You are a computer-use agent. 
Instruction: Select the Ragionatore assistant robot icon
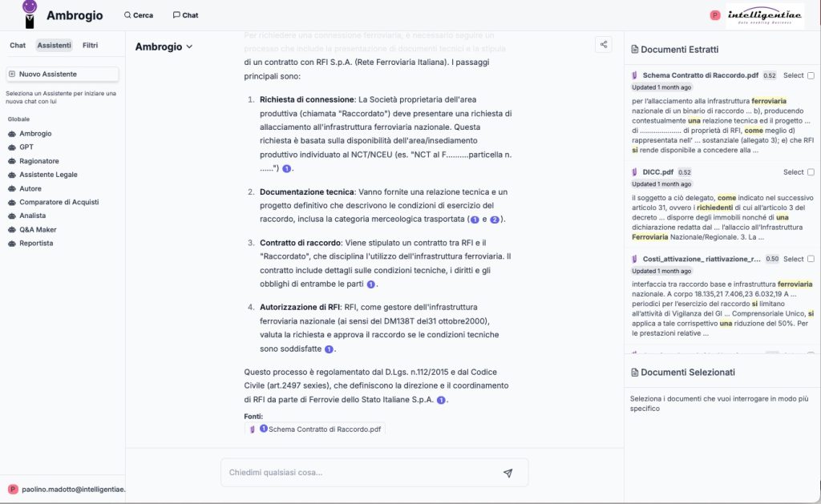tap(12, 161)
